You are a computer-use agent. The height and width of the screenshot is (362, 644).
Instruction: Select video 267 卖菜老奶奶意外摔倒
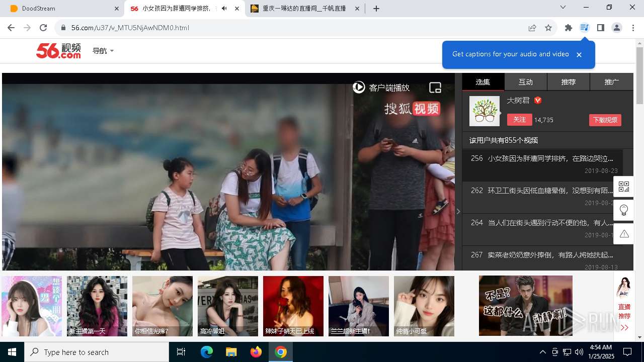click(x=542, y=259)
